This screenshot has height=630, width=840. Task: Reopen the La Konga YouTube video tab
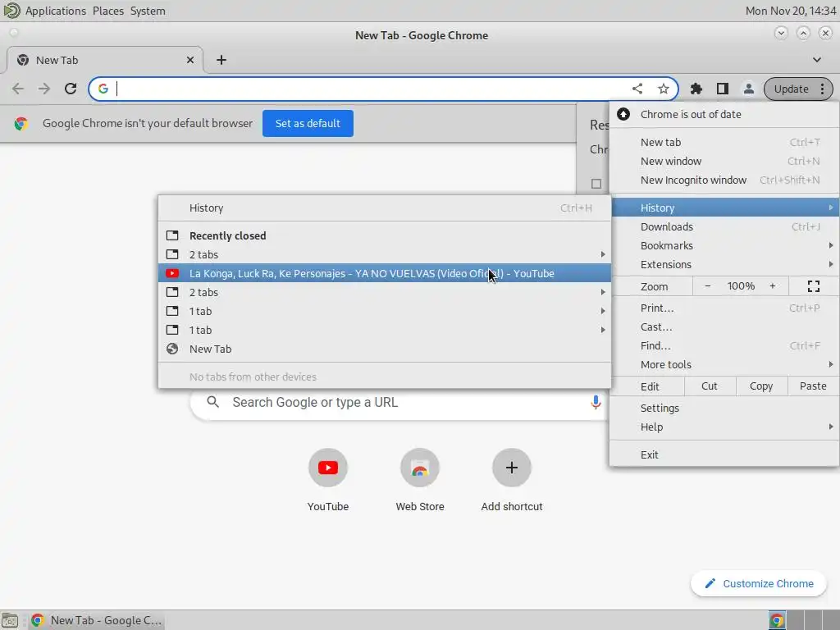click(x=385, y=274)
